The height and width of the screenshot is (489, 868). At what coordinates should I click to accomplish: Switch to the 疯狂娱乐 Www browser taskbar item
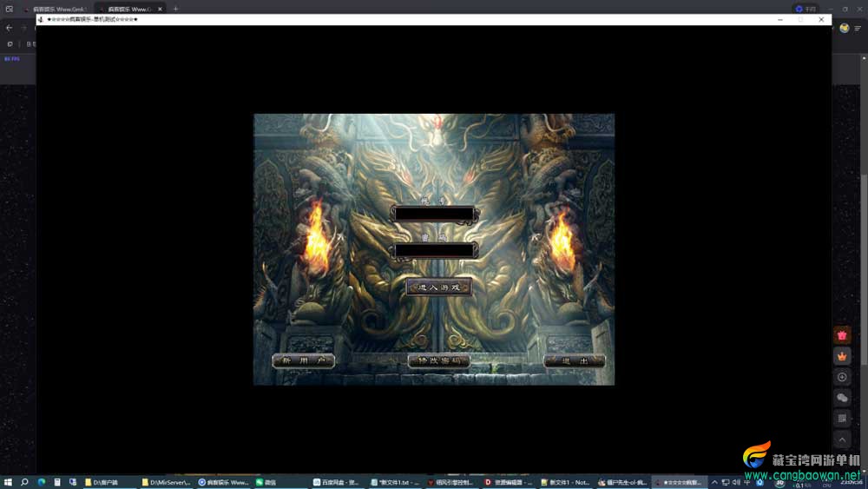[x=224, y=482]
